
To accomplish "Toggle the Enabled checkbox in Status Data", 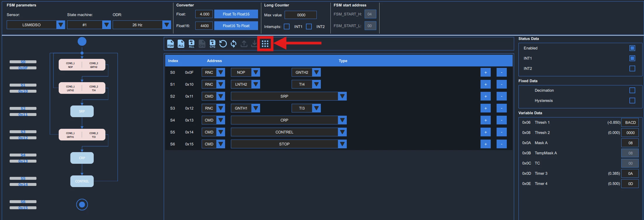I will click(632, 48).
